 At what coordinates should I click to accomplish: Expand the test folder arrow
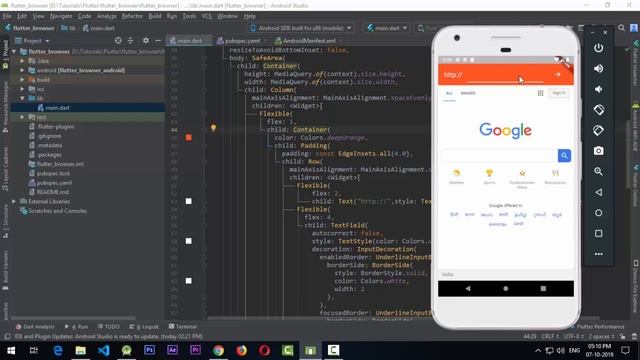22,117
